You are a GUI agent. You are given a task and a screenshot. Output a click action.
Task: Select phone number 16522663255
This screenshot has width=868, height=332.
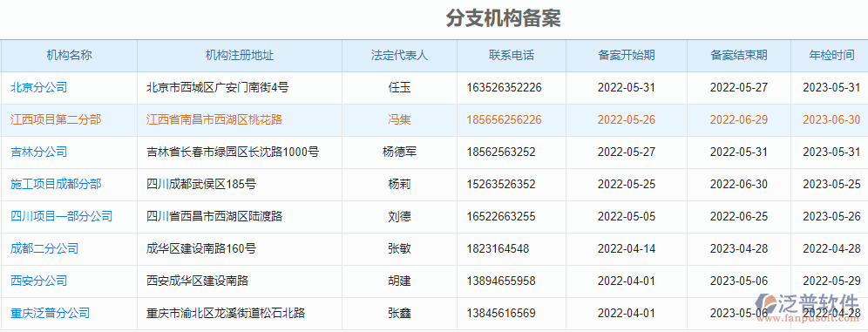click(501, 216)
